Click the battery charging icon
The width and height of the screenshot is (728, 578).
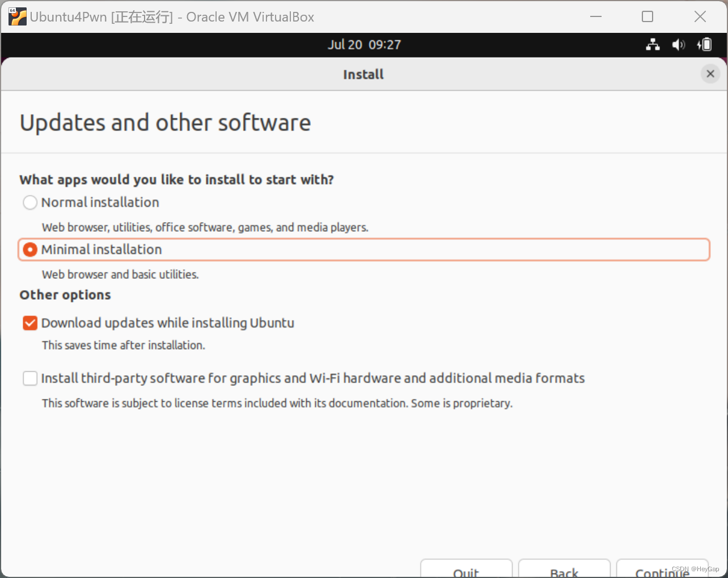pyautogui.click(x=704, y=45)
